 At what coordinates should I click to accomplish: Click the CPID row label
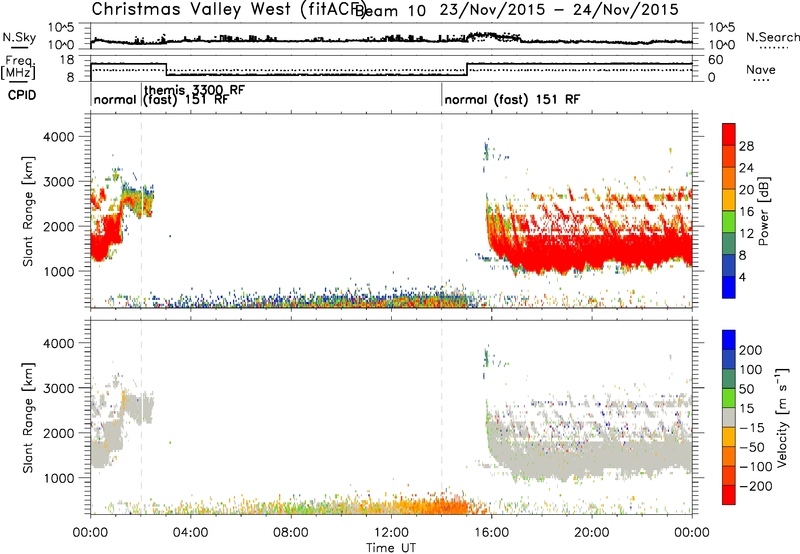22,95
